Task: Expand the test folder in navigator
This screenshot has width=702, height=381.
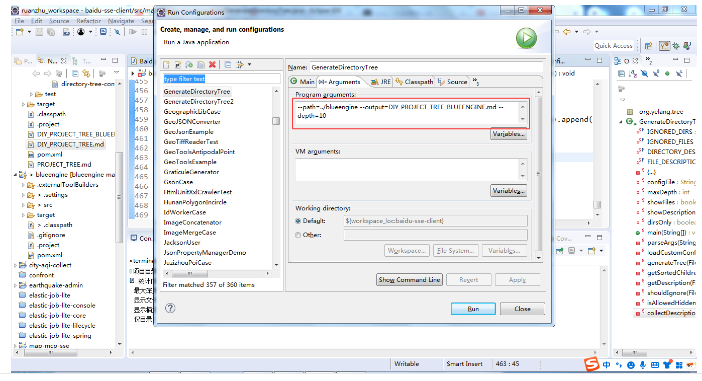Action: [x=31, y=94]
